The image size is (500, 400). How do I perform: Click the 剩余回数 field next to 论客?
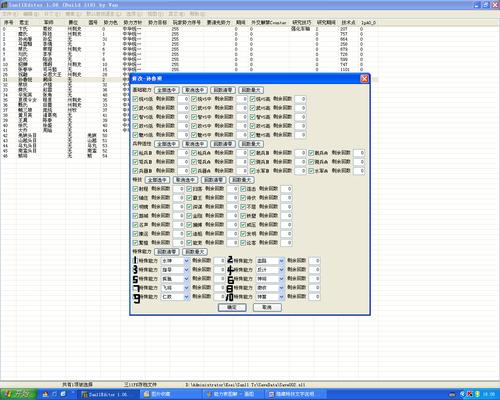pyautogui.click(x=286, y=243)
